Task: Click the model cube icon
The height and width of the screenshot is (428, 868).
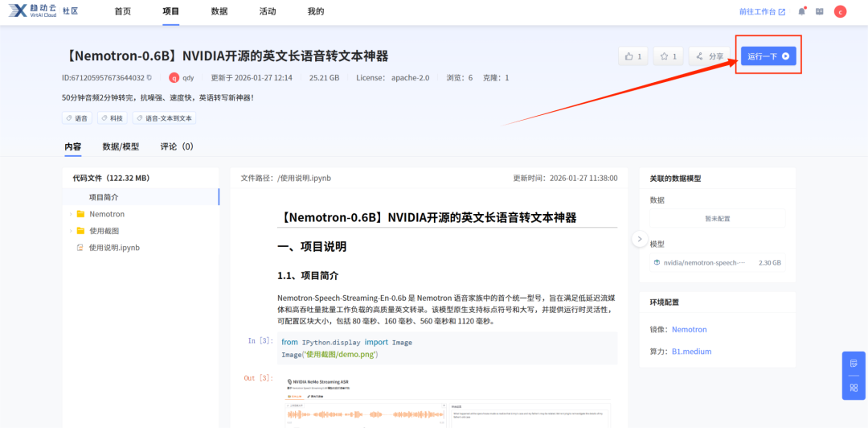Action: click(x=657, y=263)
